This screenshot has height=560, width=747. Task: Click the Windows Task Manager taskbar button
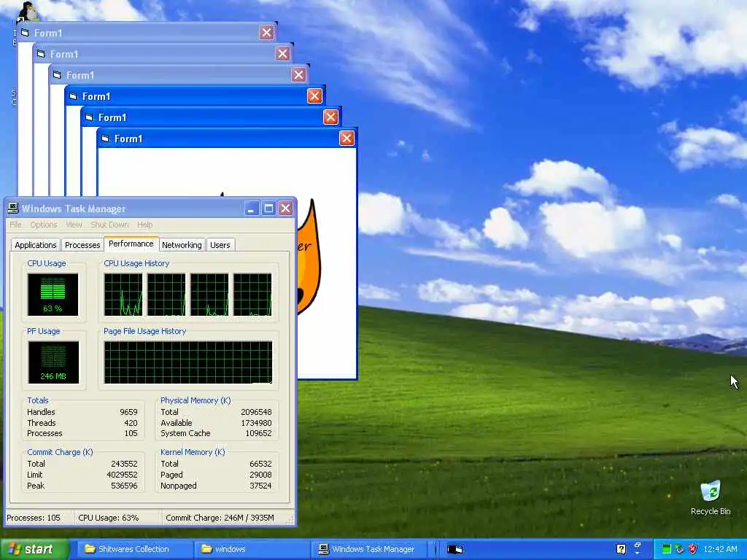[x=370, y=549]
